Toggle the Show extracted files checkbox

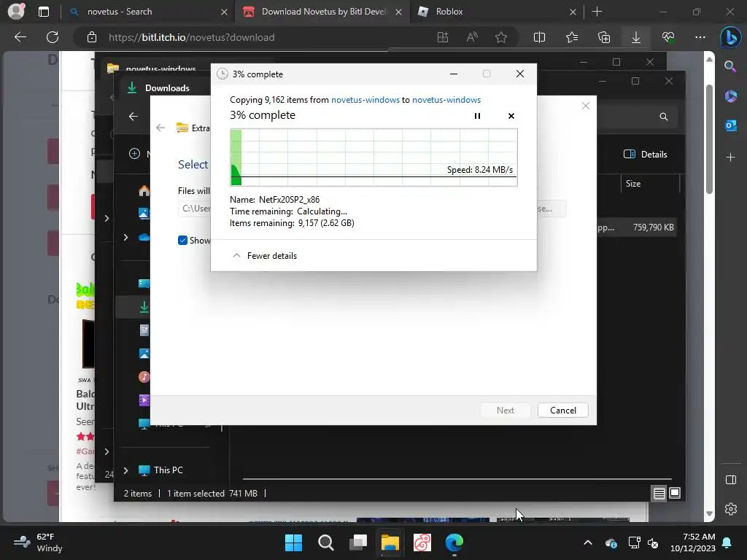[182, 241]
